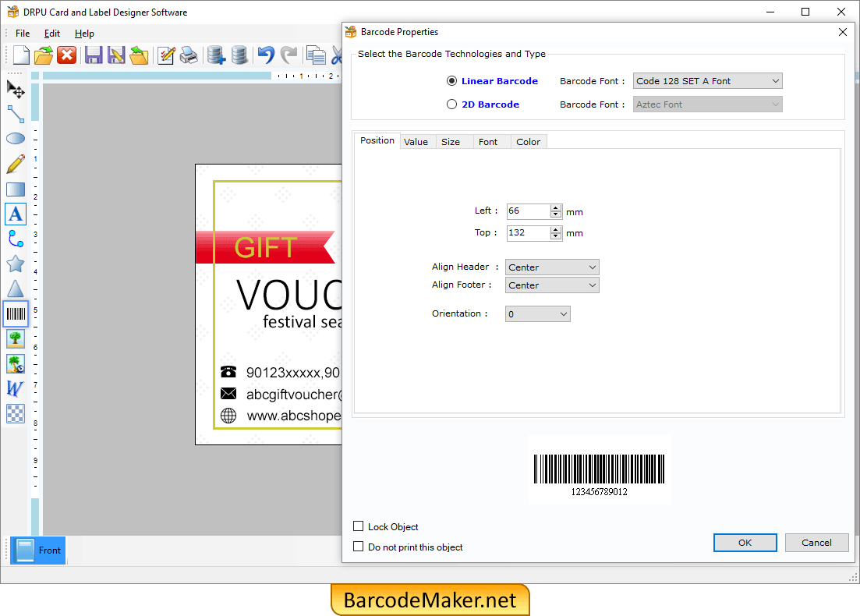Save the file with the floppy disk icon

point(94,55)
